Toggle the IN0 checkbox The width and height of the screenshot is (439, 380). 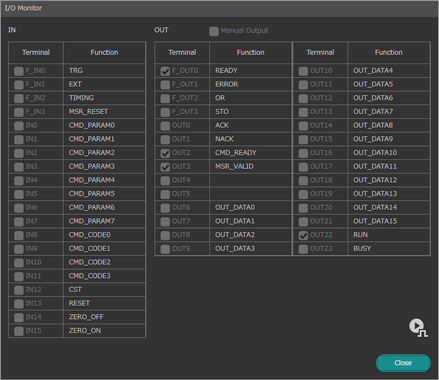[x=19, y=126]
